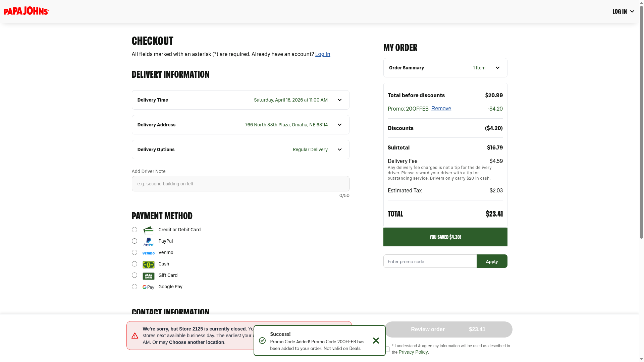Click the Papa Johns logo
Image resolution: width=644 pixels, height=362 pixels.
(x=26, y=11)
